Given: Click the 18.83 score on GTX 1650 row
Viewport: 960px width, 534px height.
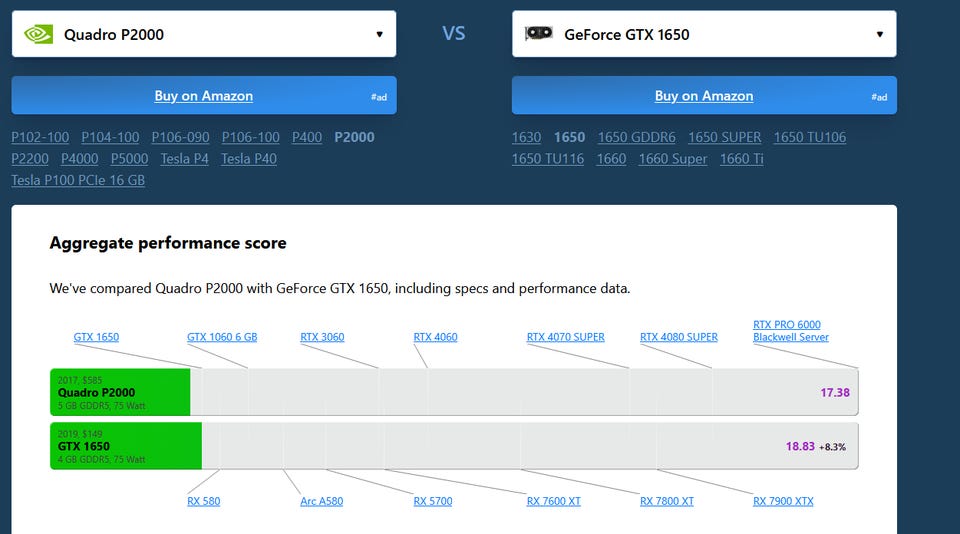Looking at the screenshot, I should coord(800,446).
